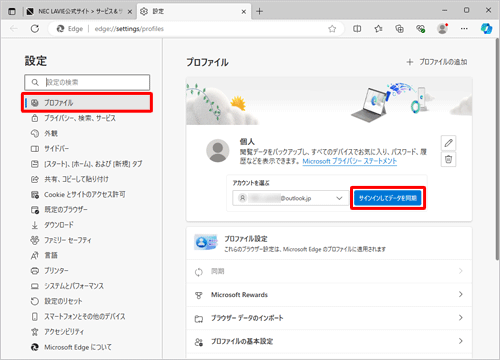Expand the Microsoft Rewards row
Viewport: 500px width, 360px height.
pyautogui.click(x=329, y=295)
